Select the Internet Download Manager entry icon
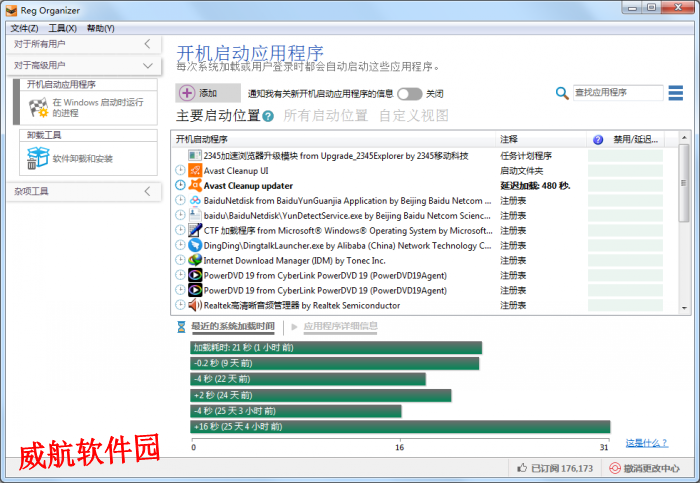Image resolution: width=700 pixels, height=483 pixels. 195,260
